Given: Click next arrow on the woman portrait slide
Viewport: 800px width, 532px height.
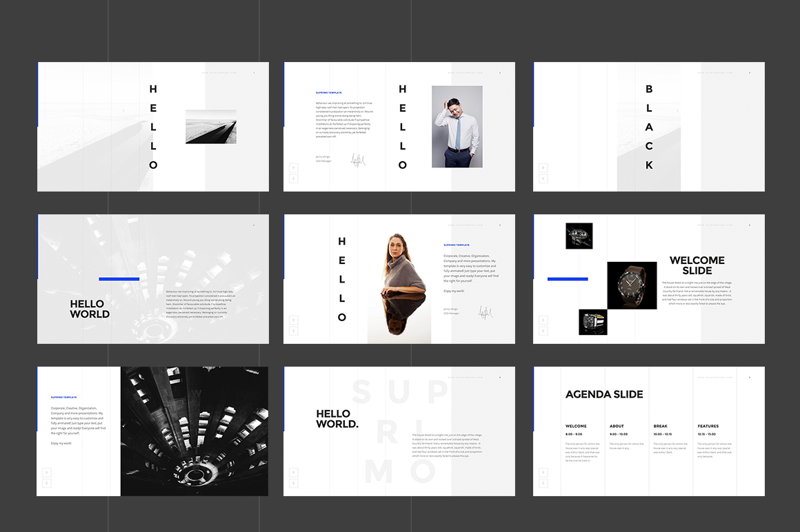Looking at the screenshot, I should (x=293, y=320).
